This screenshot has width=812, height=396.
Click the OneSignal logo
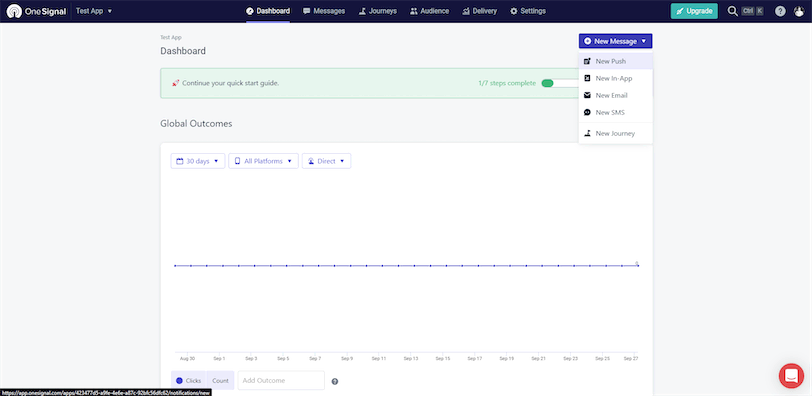point(37,11)
